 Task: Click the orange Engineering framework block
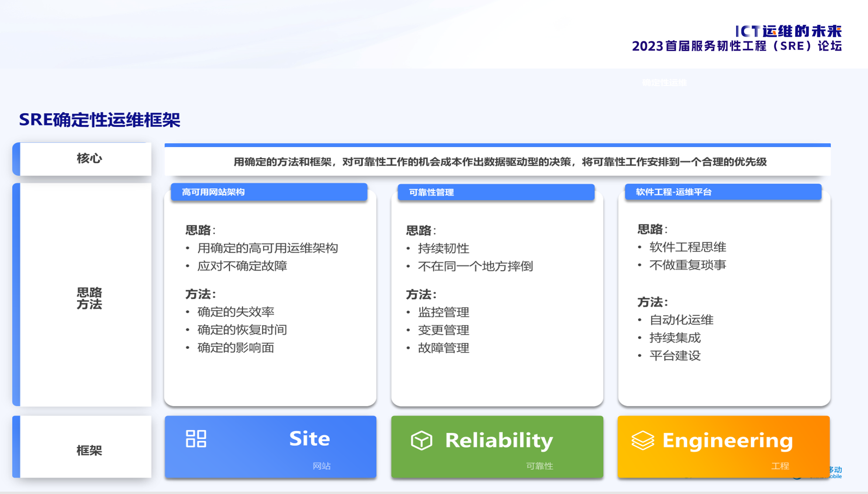pos(724,447)
